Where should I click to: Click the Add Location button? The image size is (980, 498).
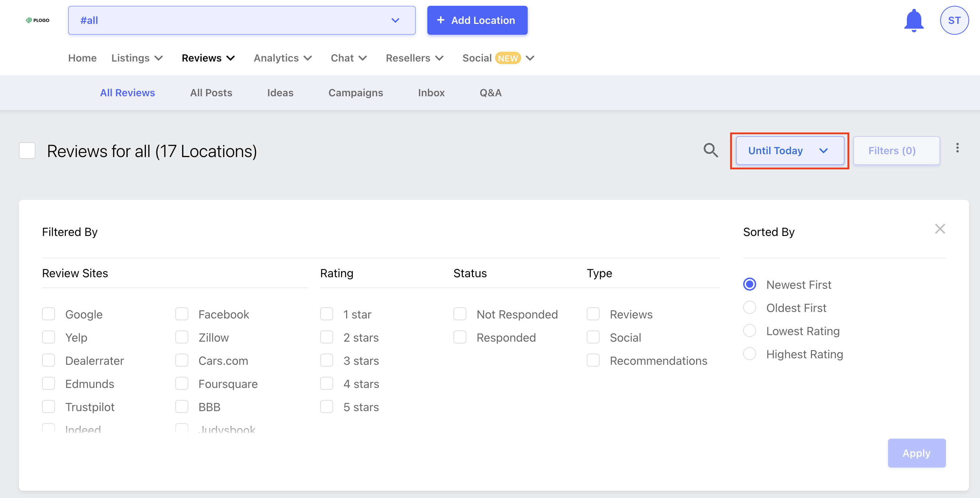[x=477, y=21]
